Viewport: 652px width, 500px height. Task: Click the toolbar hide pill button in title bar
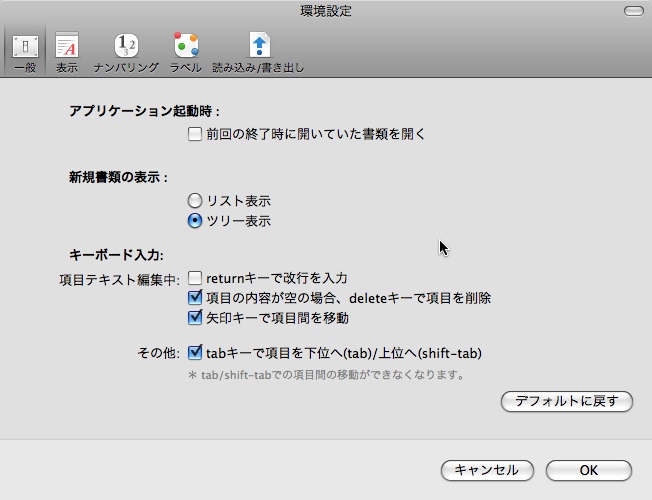coord(632,11)
